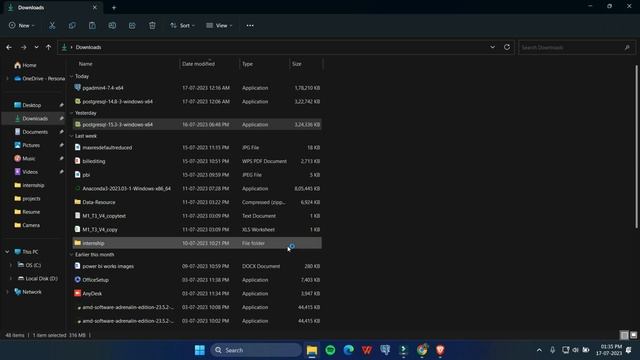Click the Delete trash icon in the toolbar
Viewport: 640px width, 360px height.
point(152,25)
